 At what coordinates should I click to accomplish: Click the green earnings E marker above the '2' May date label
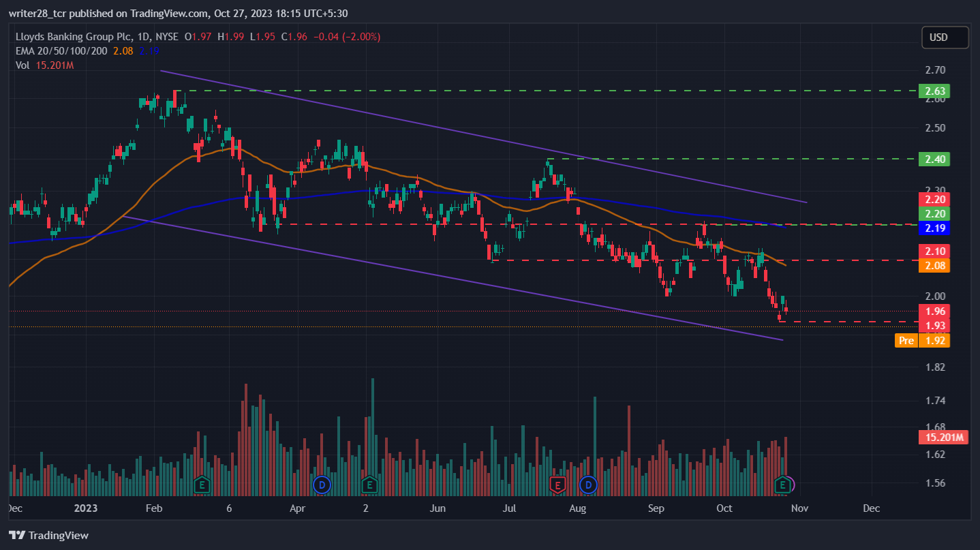[369, 485]
